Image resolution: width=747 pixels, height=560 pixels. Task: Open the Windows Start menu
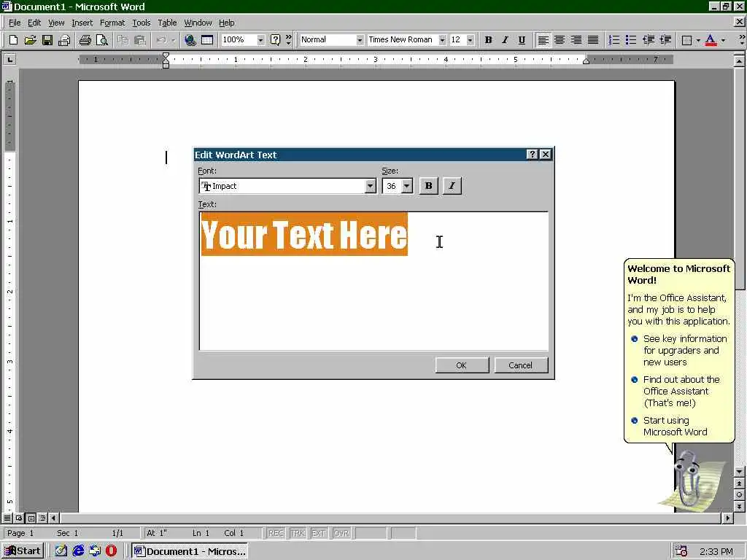[23, 551]
